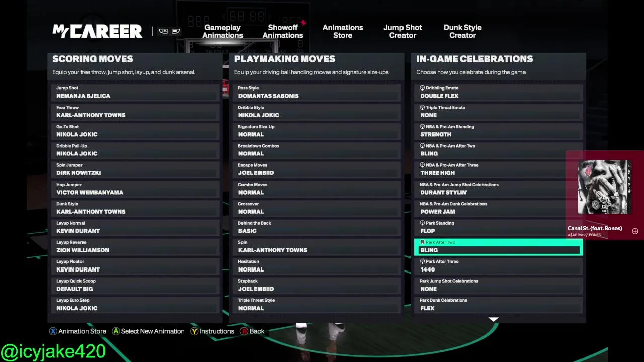Select the Signature Size-Up row
The image size is (644, 362).
click(x=317, y=131)
